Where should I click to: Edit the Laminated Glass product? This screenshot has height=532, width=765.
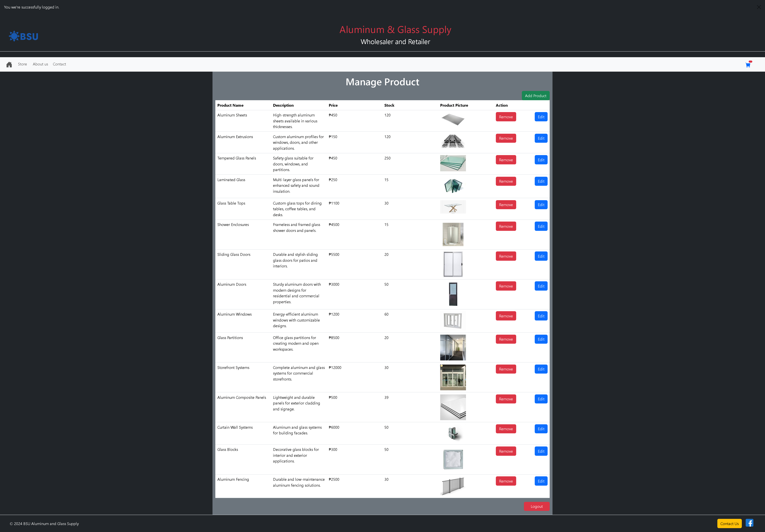[x=541, y=181]
